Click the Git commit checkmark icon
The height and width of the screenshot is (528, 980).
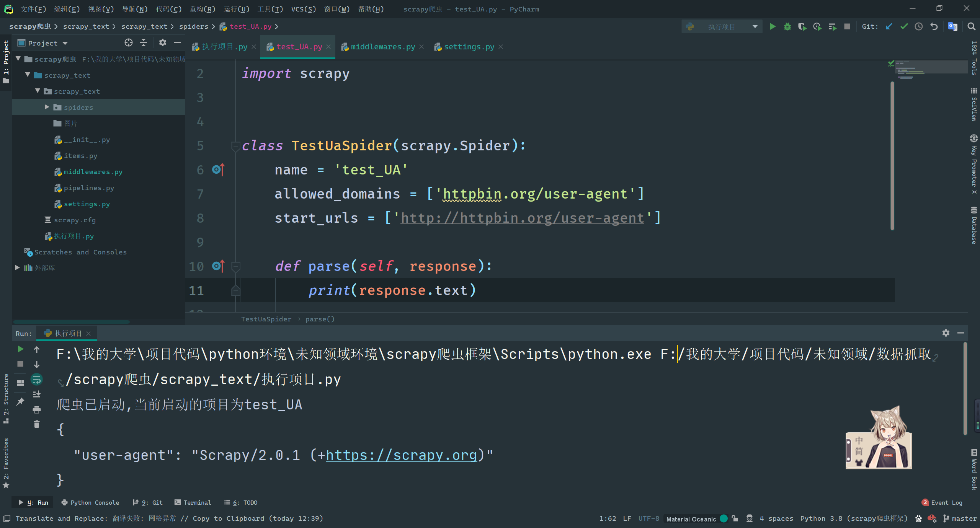[904, 26]
